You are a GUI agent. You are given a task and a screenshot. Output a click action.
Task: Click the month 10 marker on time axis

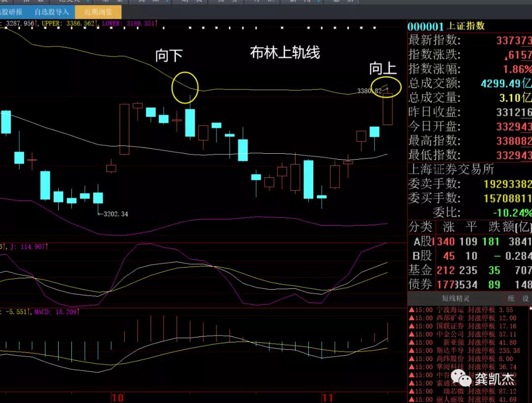click(x=117, y=398)
